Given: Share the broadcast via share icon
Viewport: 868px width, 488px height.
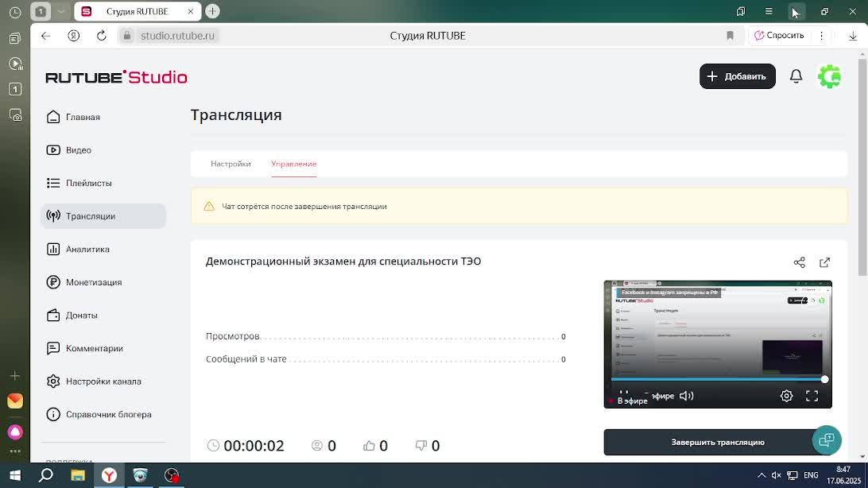Looking at the screenshot, I should 800,262.
